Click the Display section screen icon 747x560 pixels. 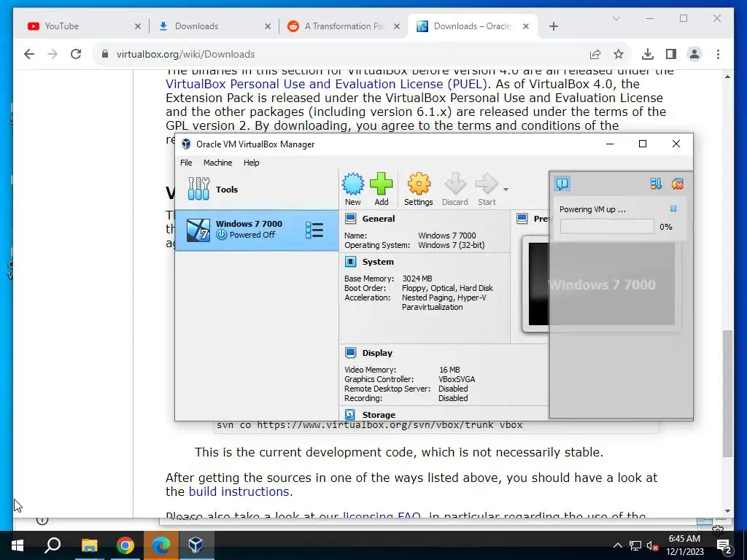351,352
